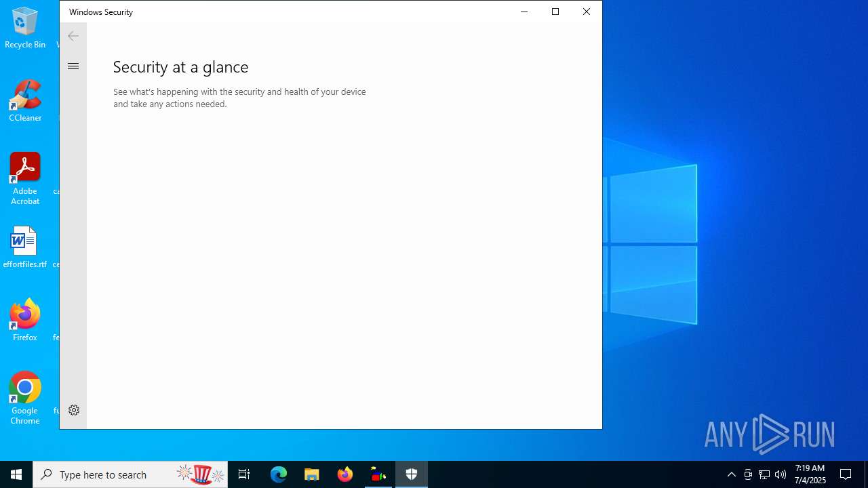Open the clock showing 7:19 AM
This screenshot has height=488, width=868.
click(810, 474)
